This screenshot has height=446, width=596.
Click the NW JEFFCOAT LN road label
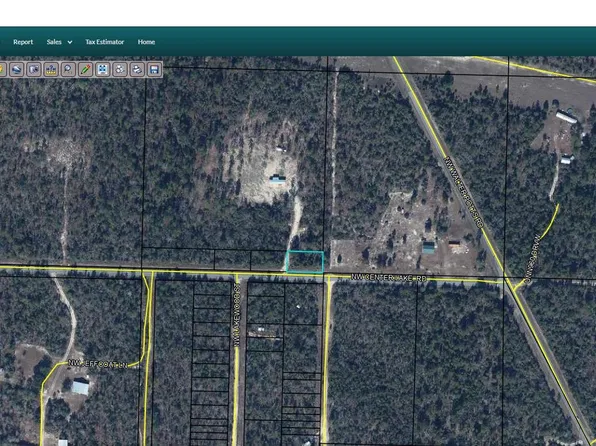click(98, 364)
